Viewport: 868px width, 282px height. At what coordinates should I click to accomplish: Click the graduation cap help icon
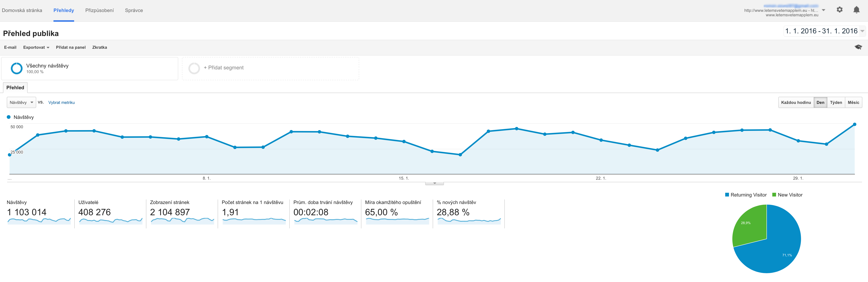[x=858, y=47]
